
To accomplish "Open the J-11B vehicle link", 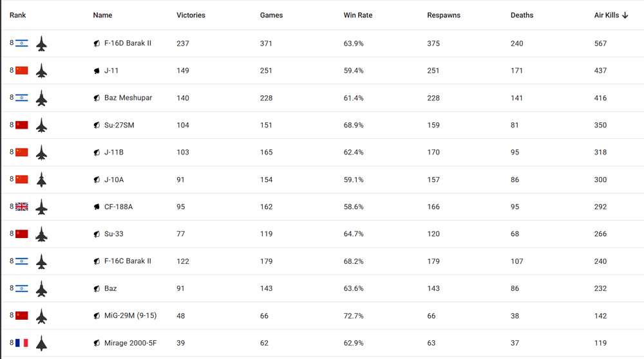I will [x=114, y=152].
